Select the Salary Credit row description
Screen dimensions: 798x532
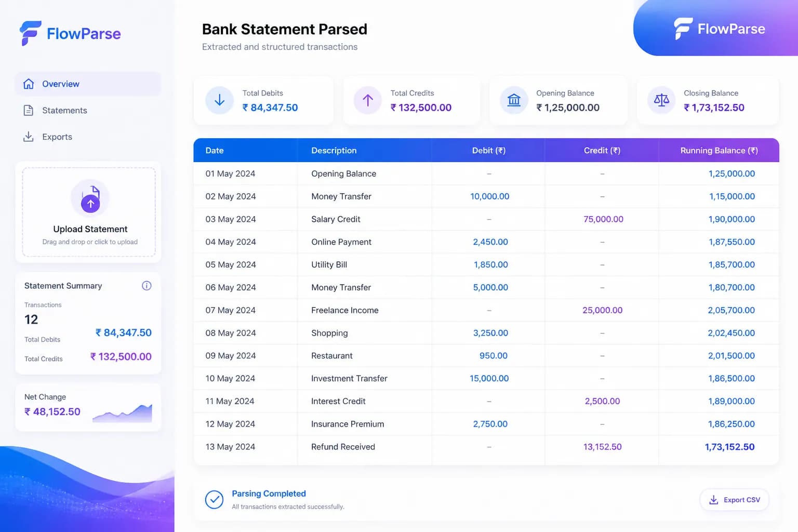coord(336,219)
